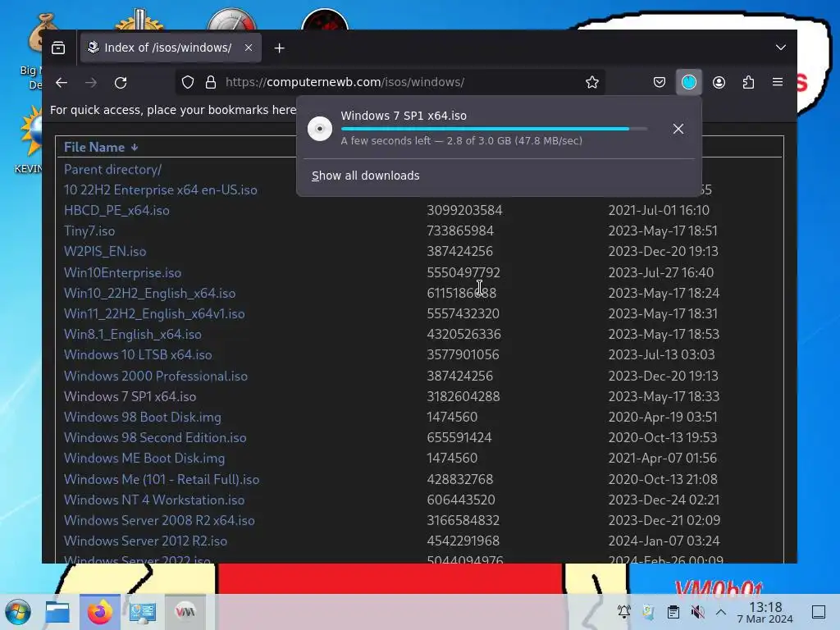This screenshot has height=630, width=840.
Task: Download Windows 10 LTSB x64.iso
Action: click(138, 354)
